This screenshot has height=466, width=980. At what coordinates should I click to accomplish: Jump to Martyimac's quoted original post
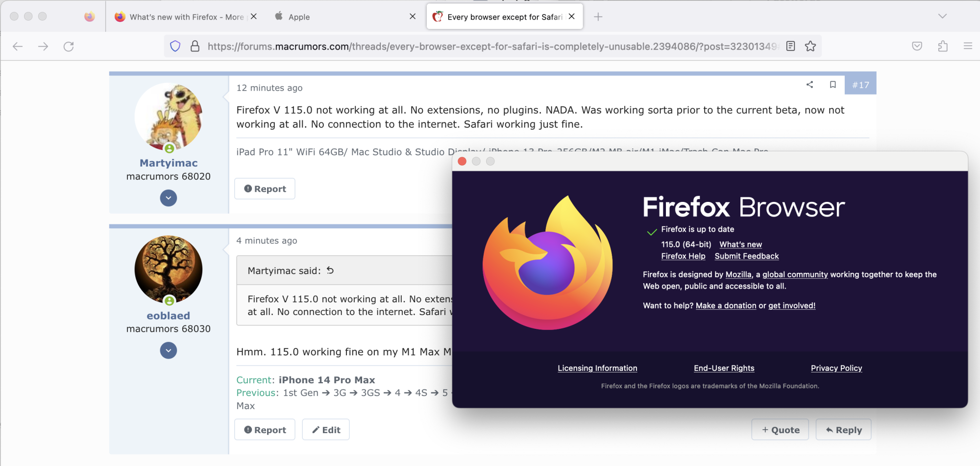330,270
